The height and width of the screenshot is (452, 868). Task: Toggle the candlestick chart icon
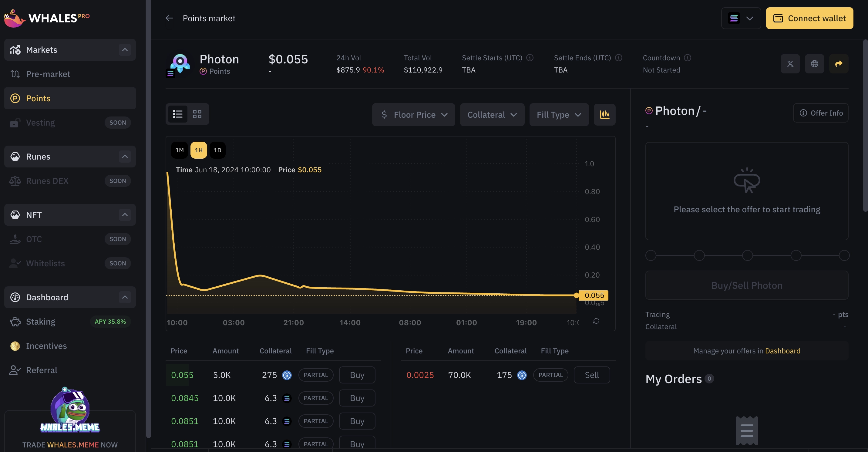tap(604, 115)
